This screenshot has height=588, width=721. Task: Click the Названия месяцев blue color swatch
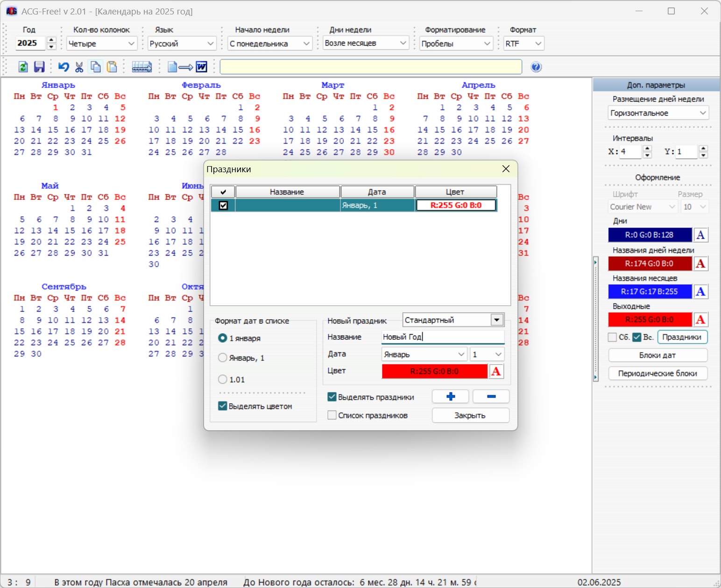[650, 292]
